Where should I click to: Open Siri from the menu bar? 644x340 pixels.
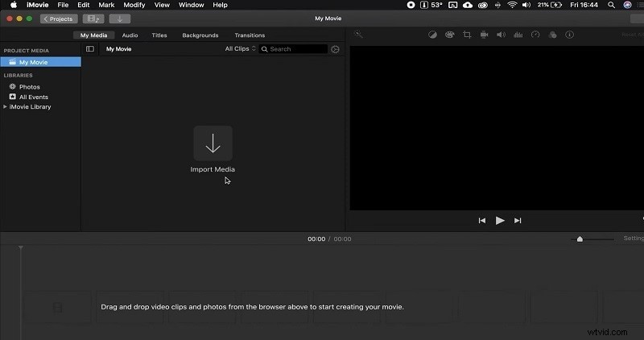click(x=627, y=5)
